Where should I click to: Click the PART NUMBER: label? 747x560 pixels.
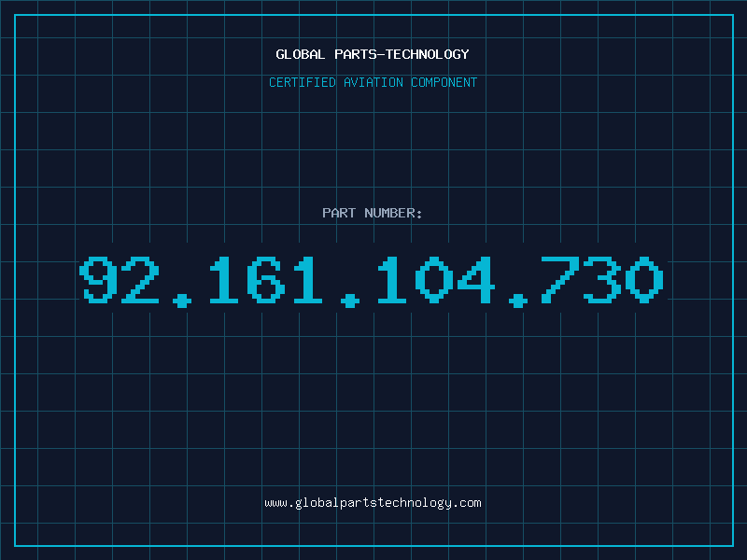(x=372, y=213)
